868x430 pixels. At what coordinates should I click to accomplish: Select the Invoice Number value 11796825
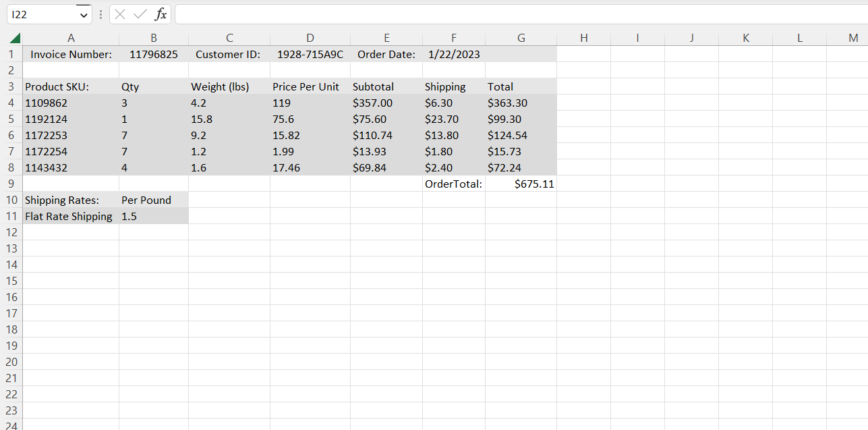coord(154,54)
